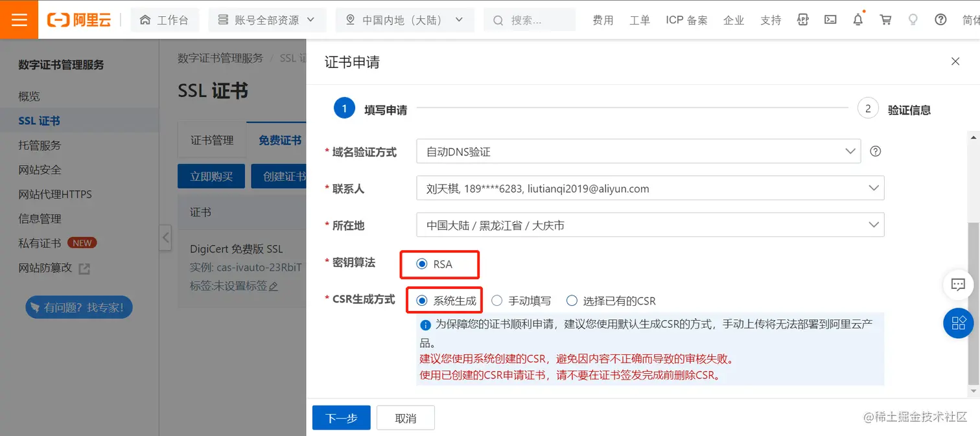
Task: Click the 创建证书 button
Action: coord(279,176)
